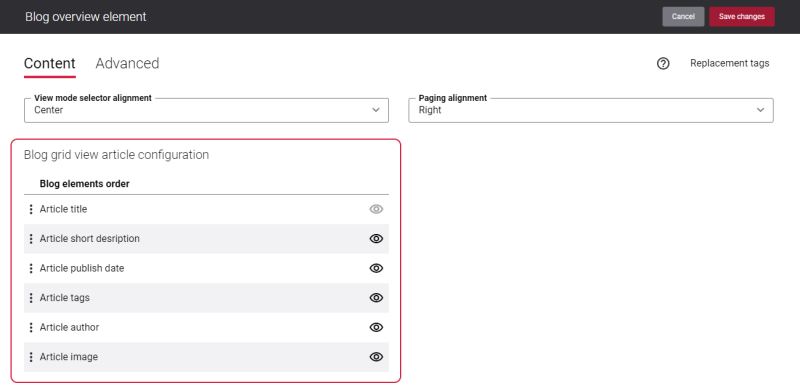Click the help question mark icon
Image resolution: width=800 pixels, height=391 pixels.
[x=663, y=63]
